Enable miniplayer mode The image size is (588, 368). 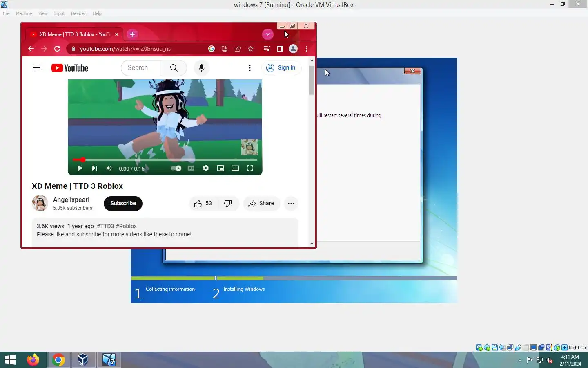click(x=220, y=168)
